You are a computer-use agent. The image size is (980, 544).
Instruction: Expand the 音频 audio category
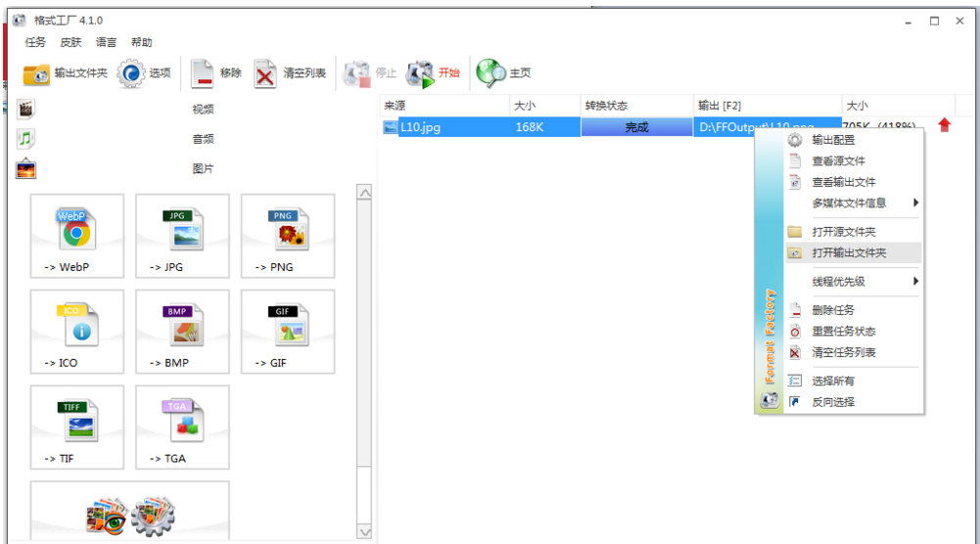point(203,139)
